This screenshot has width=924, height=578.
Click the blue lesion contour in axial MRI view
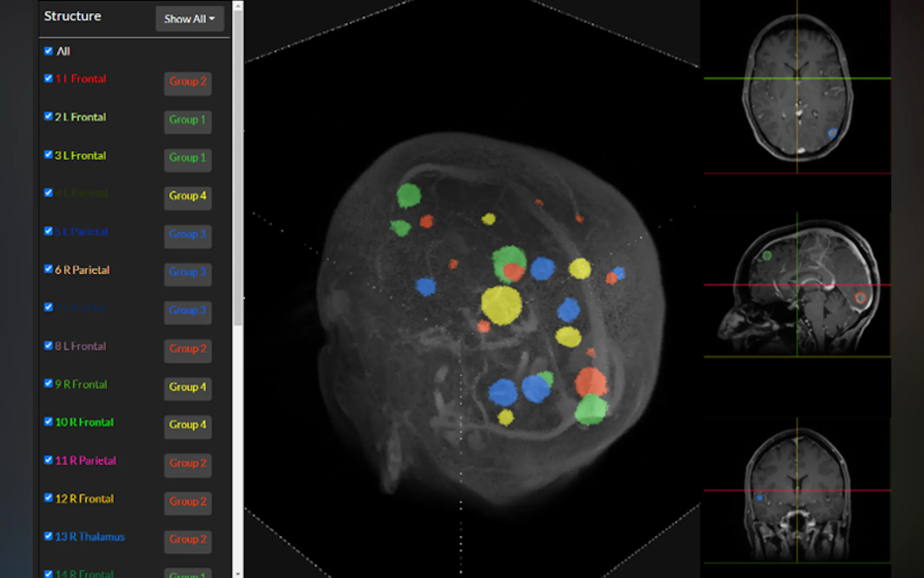[833, 132]
